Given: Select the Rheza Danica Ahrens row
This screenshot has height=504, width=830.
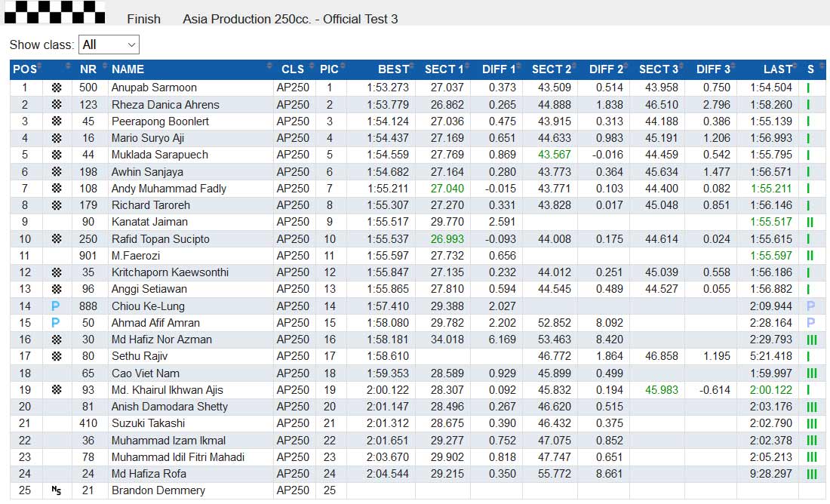Looking at the screenshot, I should pos(418,105).
